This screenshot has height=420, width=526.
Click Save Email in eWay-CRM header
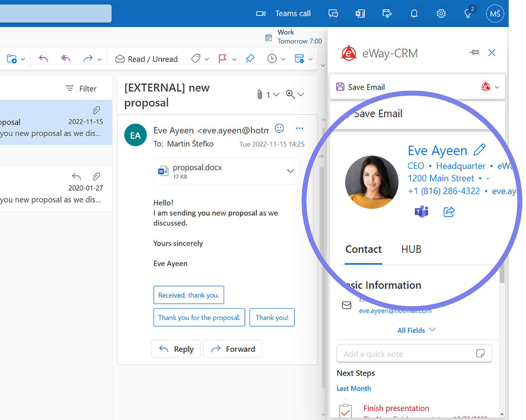(361, 87)
